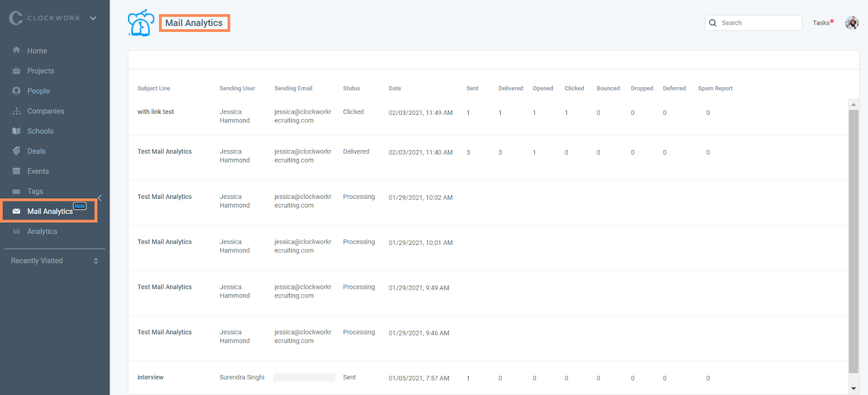Screen dimensions: 868x395
Task: Click date 01/29/2021, 10:02 AM
Action: [x=420, y=198]
